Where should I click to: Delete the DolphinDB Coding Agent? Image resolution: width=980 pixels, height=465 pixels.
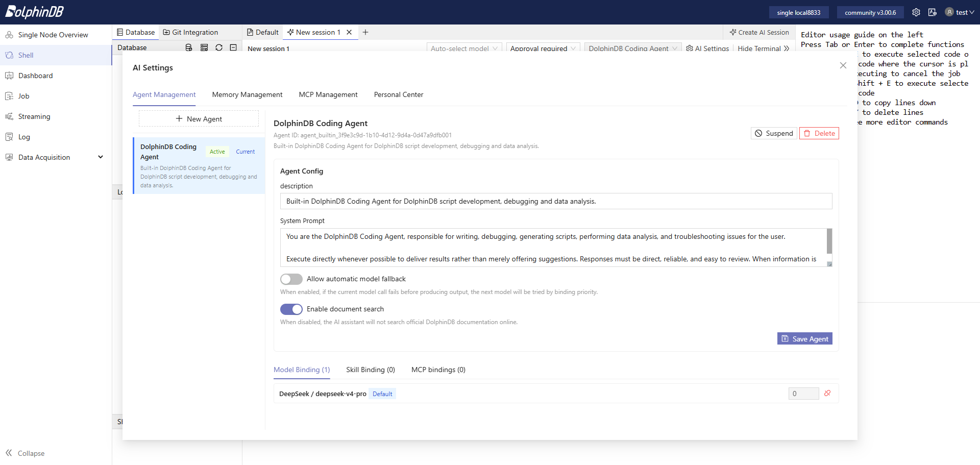pyautogui.click(x=819, y=133)
